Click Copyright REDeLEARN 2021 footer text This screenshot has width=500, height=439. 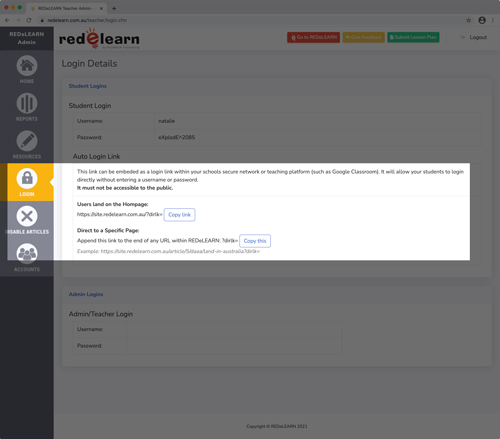pyautogui.click(x=277, y=426)
